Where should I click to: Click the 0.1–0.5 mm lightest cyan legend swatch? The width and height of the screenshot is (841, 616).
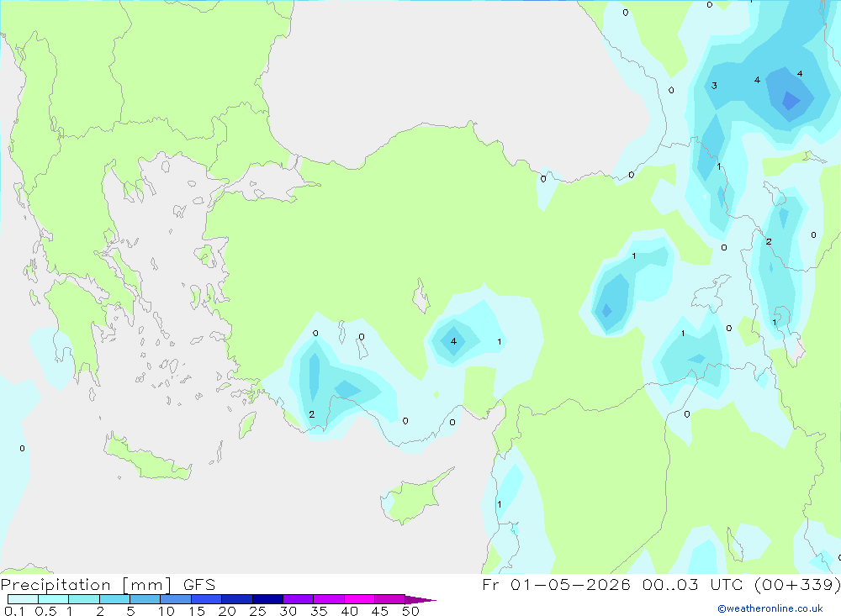(23, 599)
